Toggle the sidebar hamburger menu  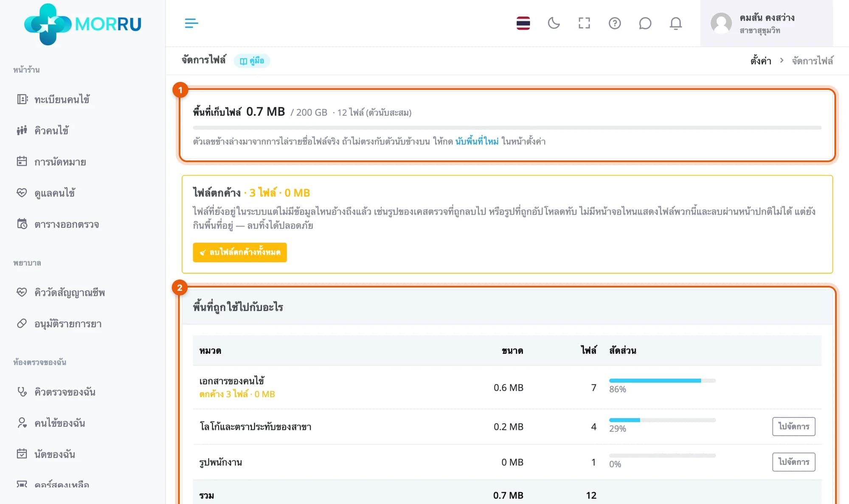pyautogui.click(x=191, y=23)
